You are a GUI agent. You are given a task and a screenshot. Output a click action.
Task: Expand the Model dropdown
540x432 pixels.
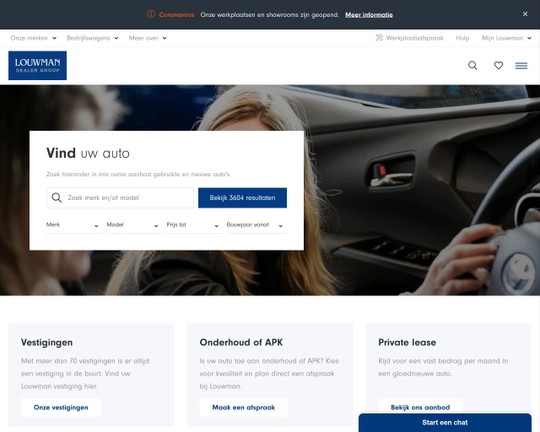(x=134, y=225)
